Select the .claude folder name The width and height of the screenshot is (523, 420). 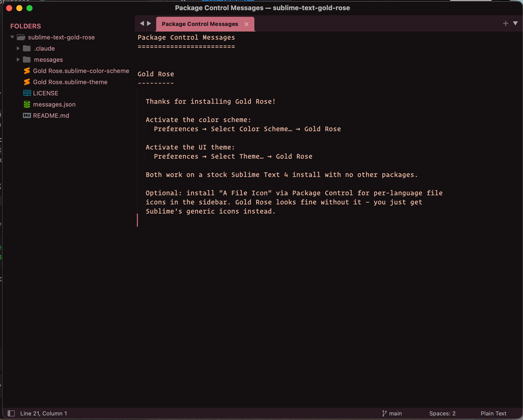(45, 48)
